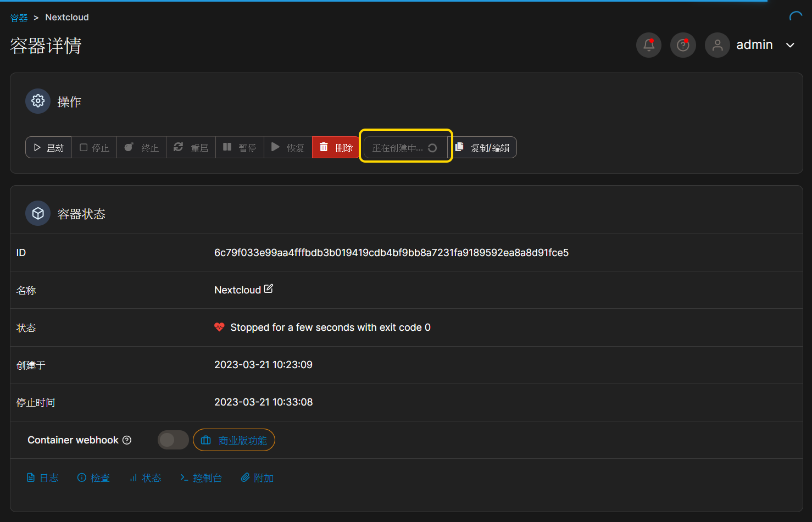Click the container name Nextcloud value

237,290
